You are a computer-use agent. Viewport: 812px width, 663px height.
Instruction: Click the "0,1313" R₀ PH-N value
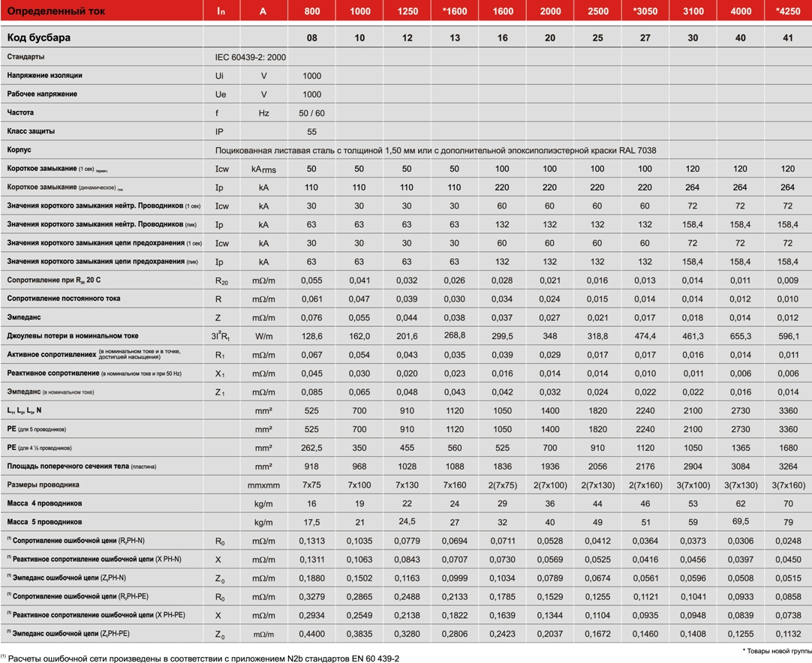click(x=311, y=541)
